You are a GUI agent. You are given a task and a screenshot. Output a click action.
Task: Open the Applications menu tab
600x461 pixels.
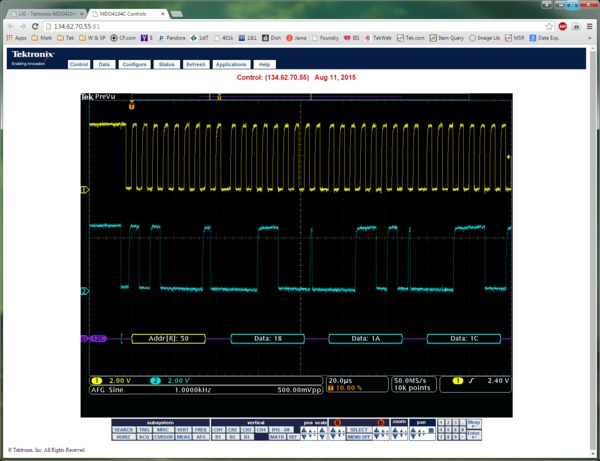231,64
